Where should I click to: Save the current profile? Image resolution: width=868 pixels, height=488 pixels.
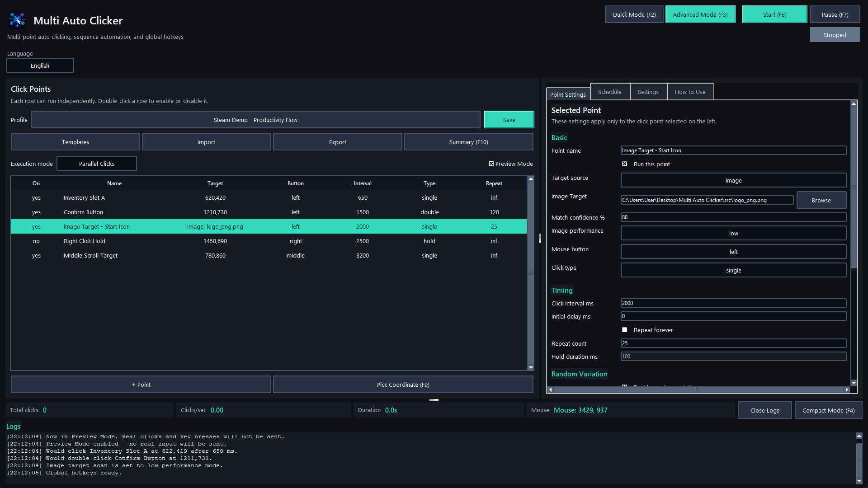(x=509, y=120)
